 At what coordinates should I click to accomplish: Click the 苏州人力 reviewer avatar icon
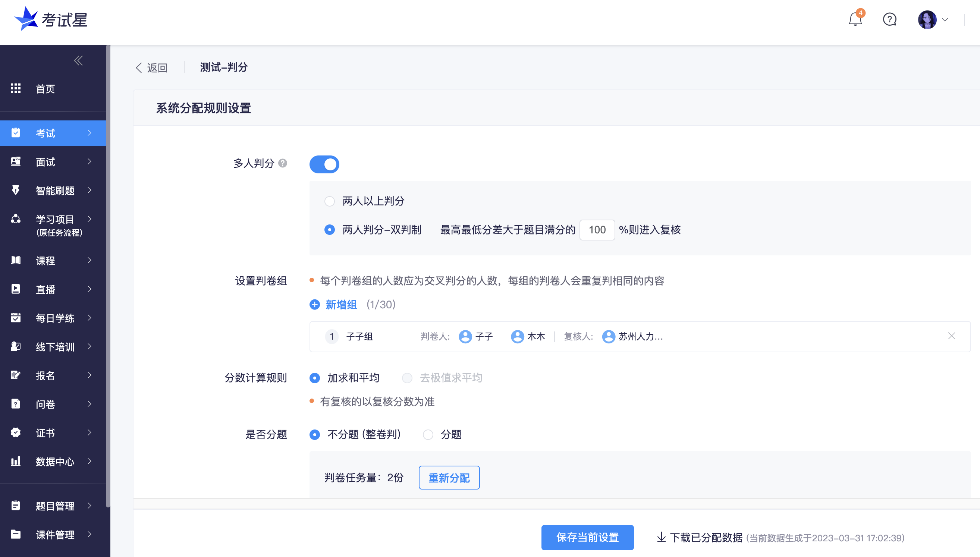pyautogui.click(x=608, y=337)
